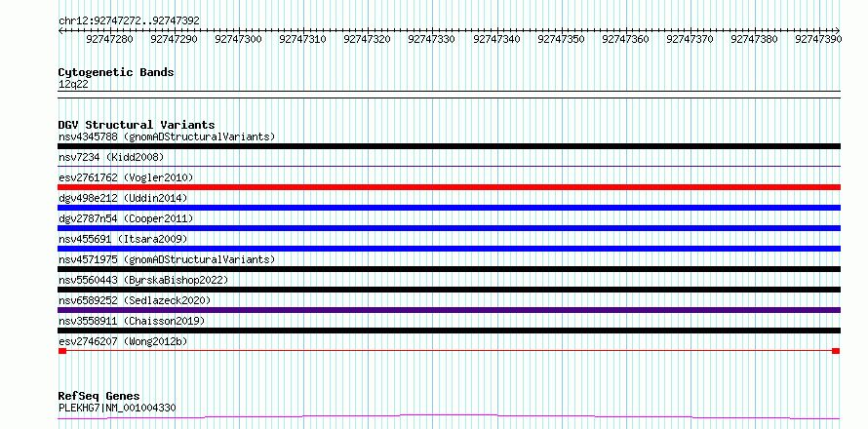868x429 pixels.
Task: Click the thin red esv2746207 connector line
Action: (x=449, y=351)
